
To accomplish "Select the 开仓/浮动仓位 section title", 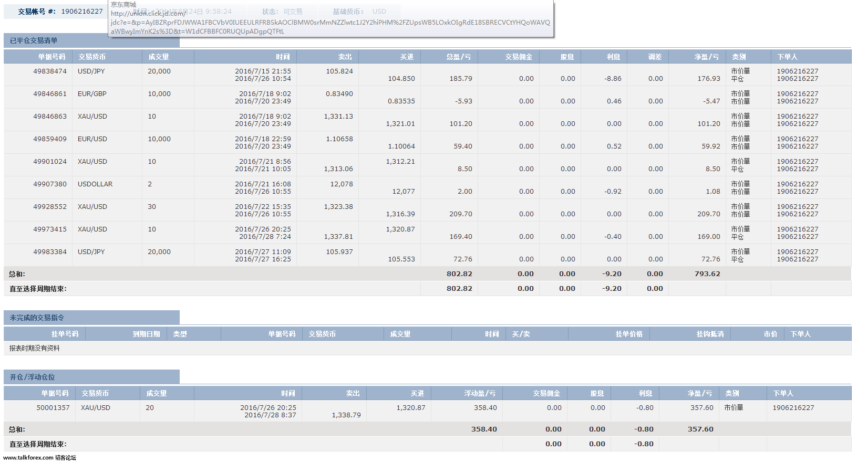I will 32,377.
